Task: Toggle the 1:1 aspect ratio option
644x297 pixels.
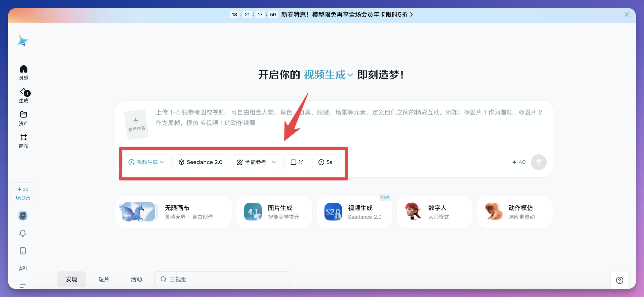Action: coord(297,162)
